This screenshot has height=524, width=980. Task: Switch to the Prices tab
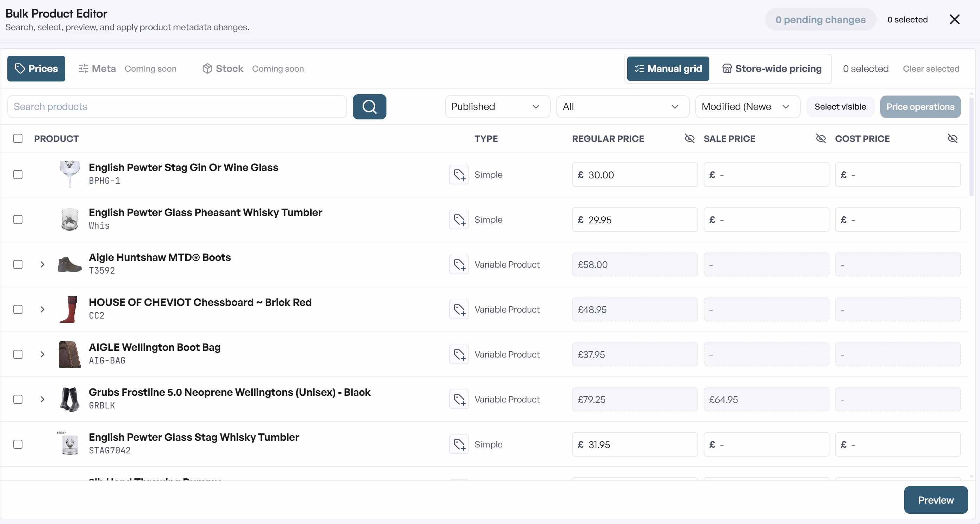[36, 68]
